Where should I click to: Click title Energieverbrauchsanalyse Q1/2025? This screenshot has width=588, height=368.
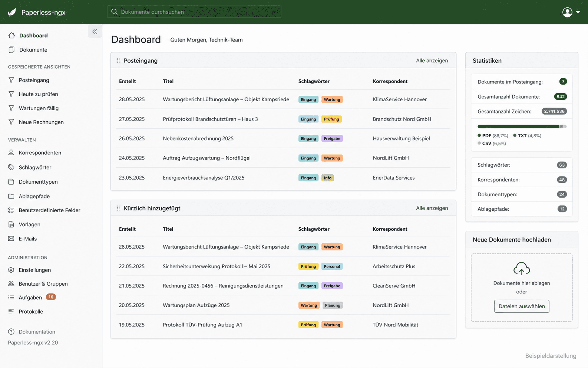204,178
